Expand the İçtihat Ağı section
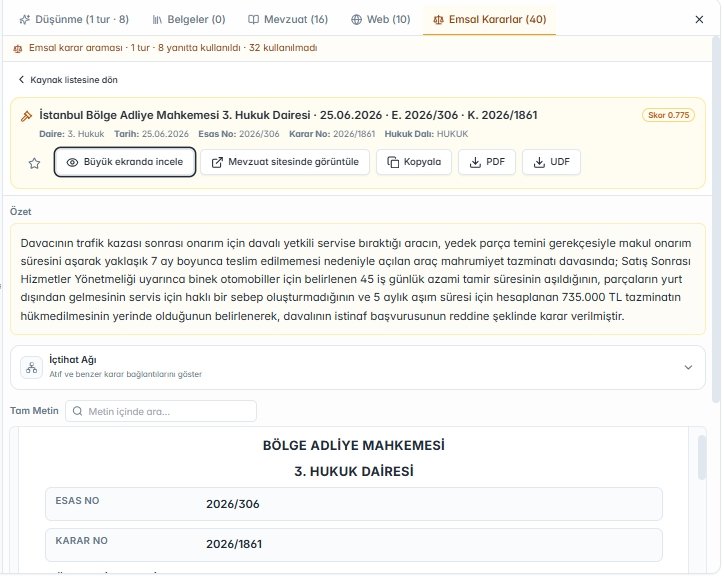 (x=358, y=368)
